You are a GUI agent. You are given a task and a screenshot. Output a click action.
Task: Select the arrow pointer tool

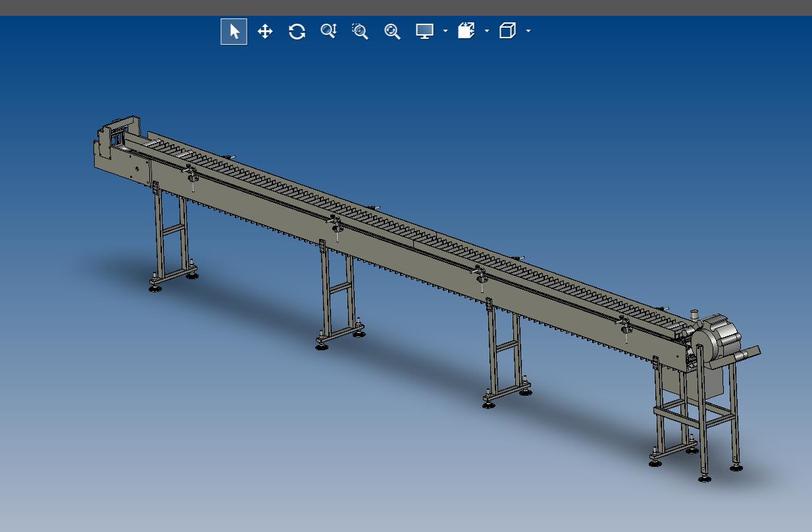click(234, 32)
